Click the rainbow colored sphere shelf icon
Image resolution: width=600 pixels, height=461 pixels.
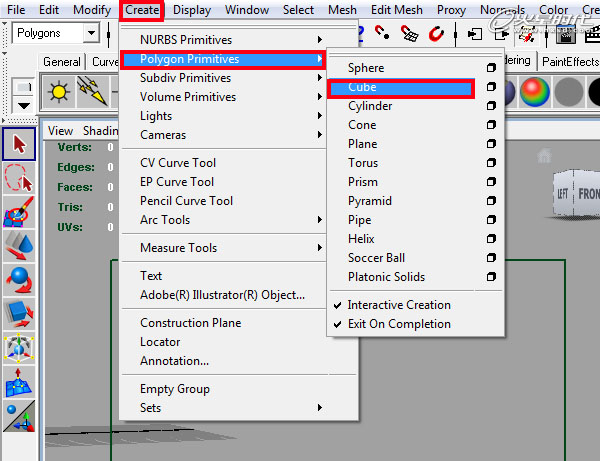(x=535, y=92)
